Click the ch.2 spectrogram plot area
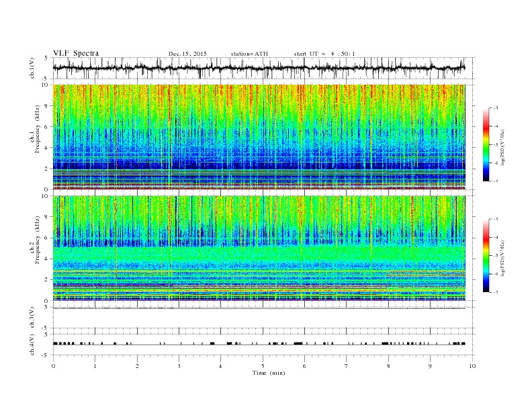This screenshot has width=532, height=411. pyautogui.click(x=259, y=248)
